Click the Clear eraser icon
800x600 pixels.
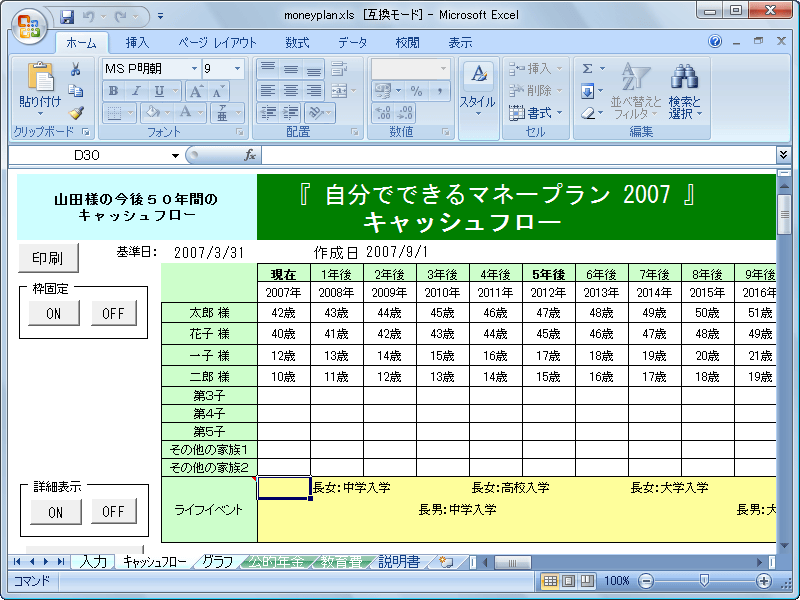pyautogui.click(x=588, y=113)
